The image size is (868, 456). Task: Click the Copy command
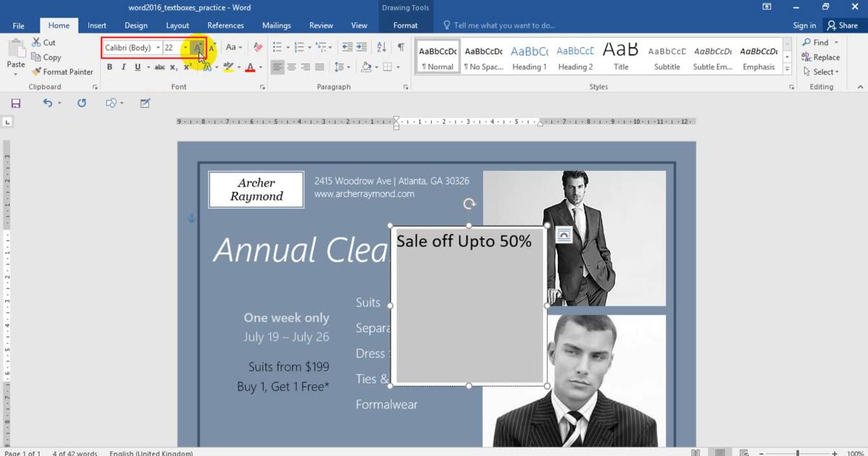[46, 57]
